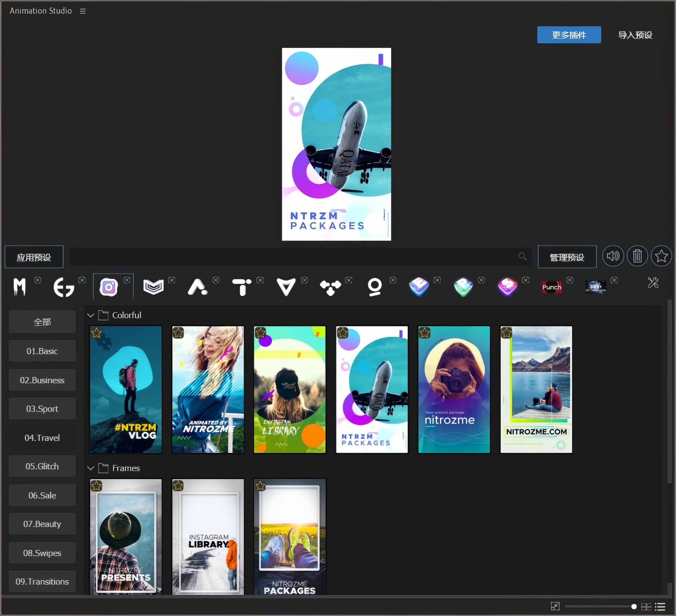
Task: Select the connected hearts pack icon
Action: pyautogui.click(x=330, y=288)
